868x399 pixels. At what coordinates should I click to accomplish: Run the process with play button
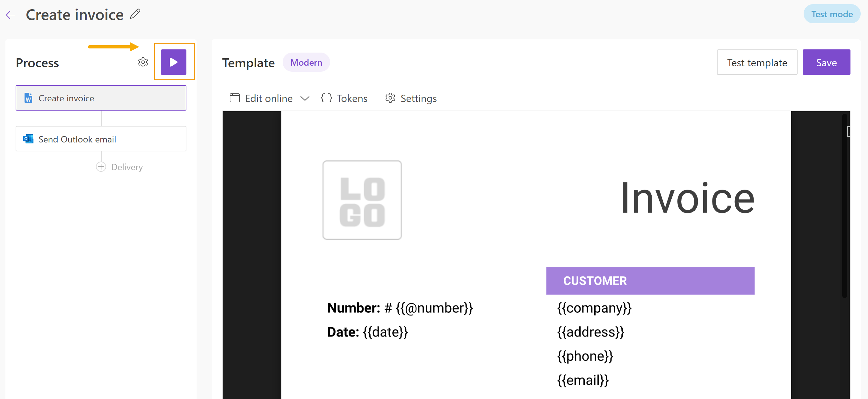point(174,62)
